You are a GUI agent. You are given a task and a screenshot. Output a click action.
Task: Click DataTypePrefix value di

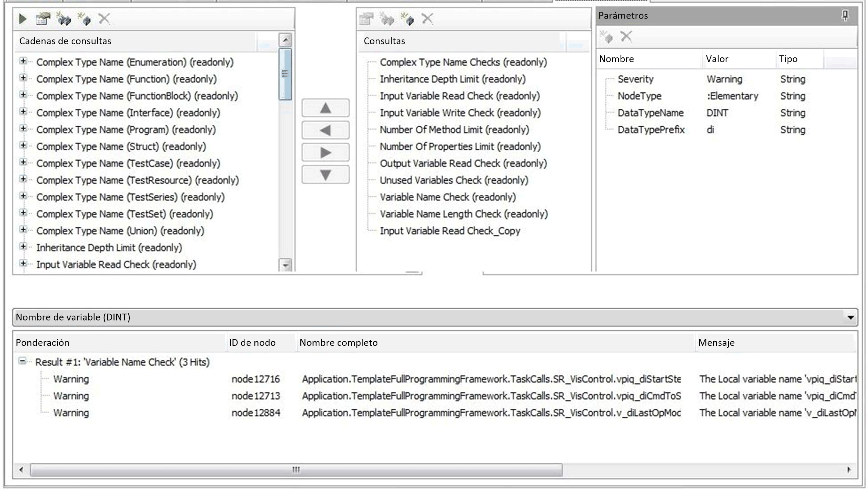[x=710, y=130]
